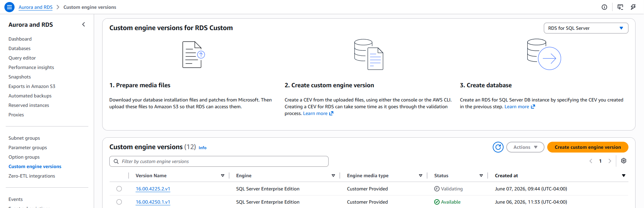Screen dimensions: 644x208
Task: Click the Create custom engine version illustration
Action: click(369, 54)
